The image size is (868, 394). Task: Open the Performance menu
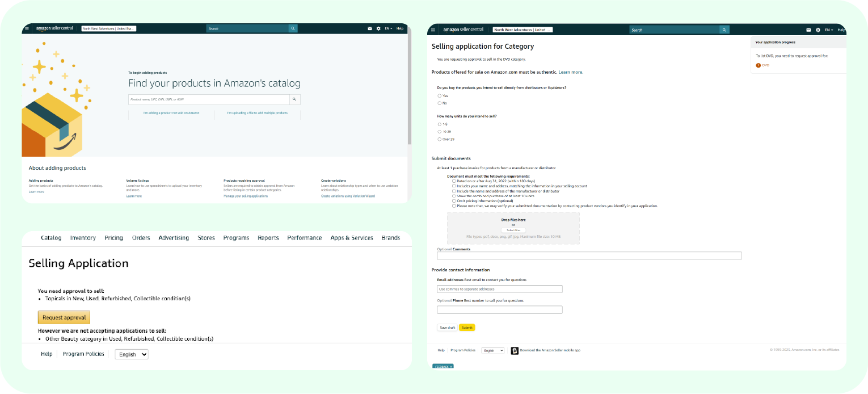[305, 238]
